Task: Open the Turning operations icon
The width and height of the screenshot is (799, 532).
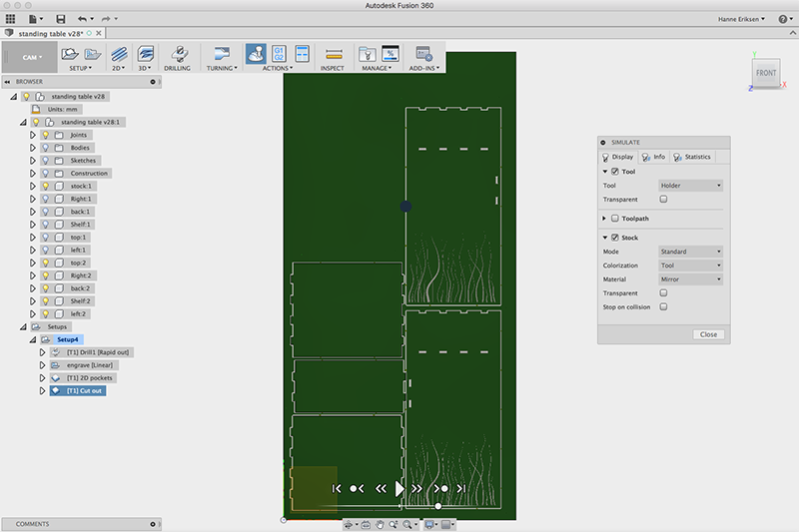Action: [x=222, y=54]
